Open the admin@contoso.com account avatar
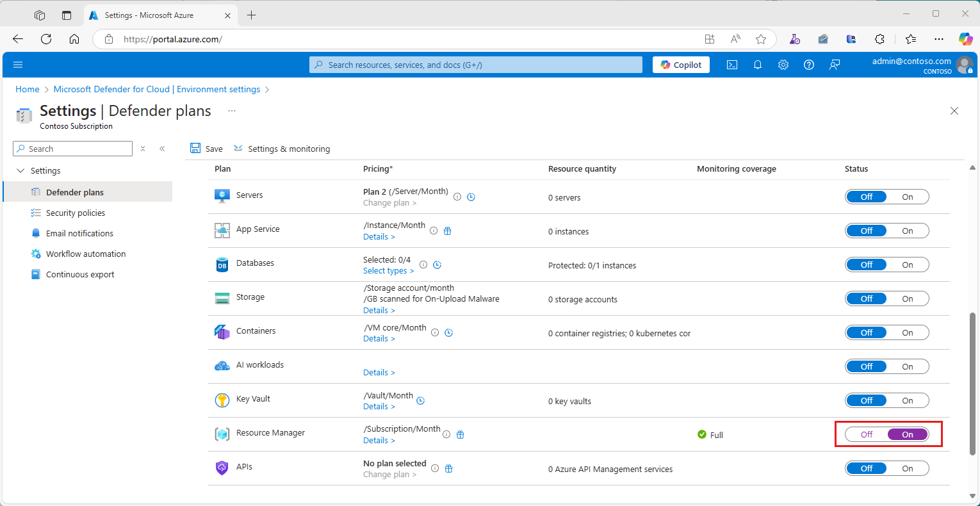The width and height of the screenshot is (980, 506). pos(964,65)
